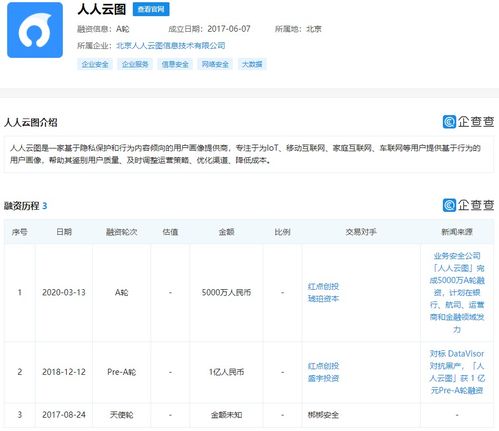The image size is (499, 431).
Task: Click the 人人云图 company logo
Action: click(35, 30)
